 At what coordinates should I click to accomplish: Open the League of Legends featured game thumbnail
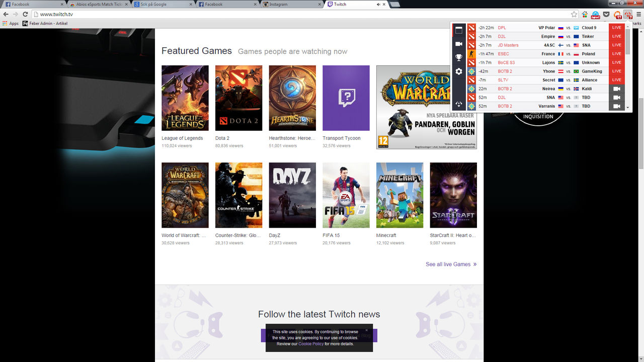pos(184,98)
